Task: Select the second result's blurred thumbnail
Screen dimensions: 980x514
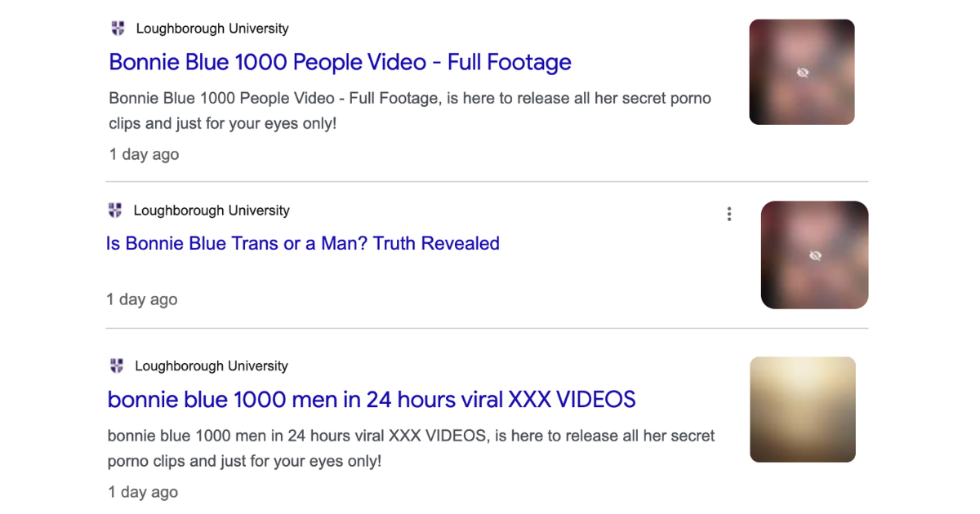Action: (815, 255)
